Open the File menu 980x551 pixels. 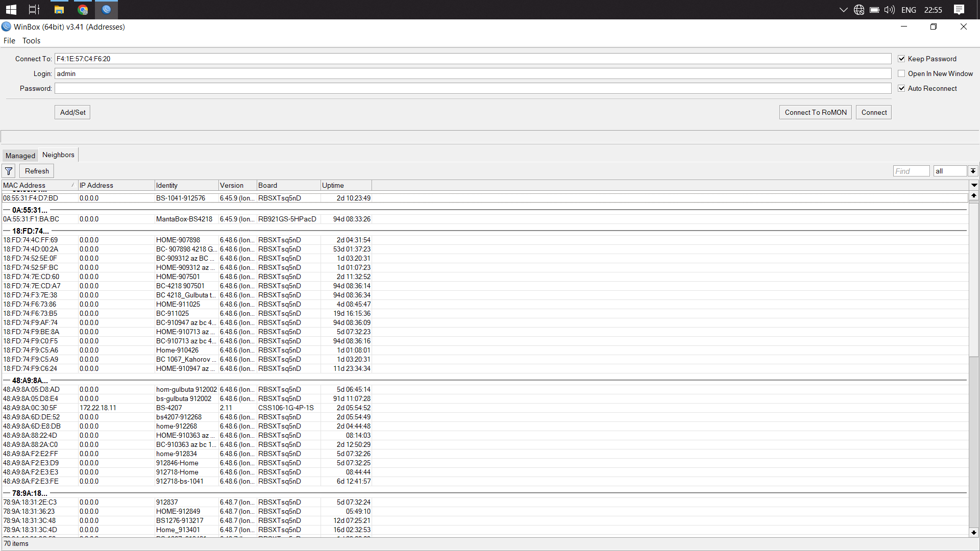point(9,41)
